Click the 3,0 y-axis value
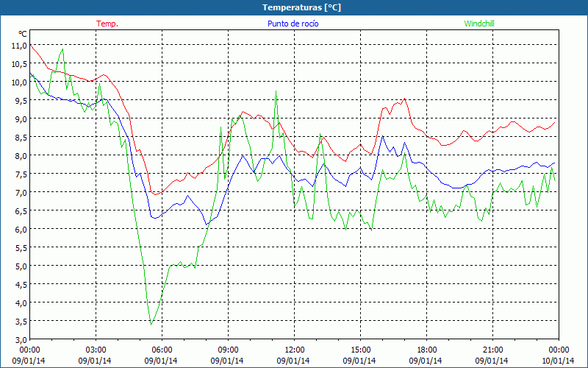 pyautogui.click(x=21, y=340)
